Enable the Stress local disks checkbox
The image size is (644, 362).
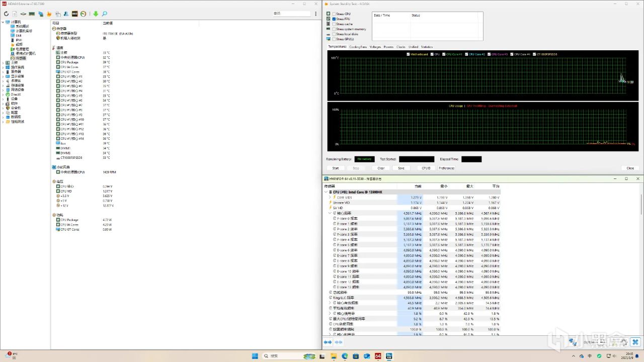click(x=334, y=34)
